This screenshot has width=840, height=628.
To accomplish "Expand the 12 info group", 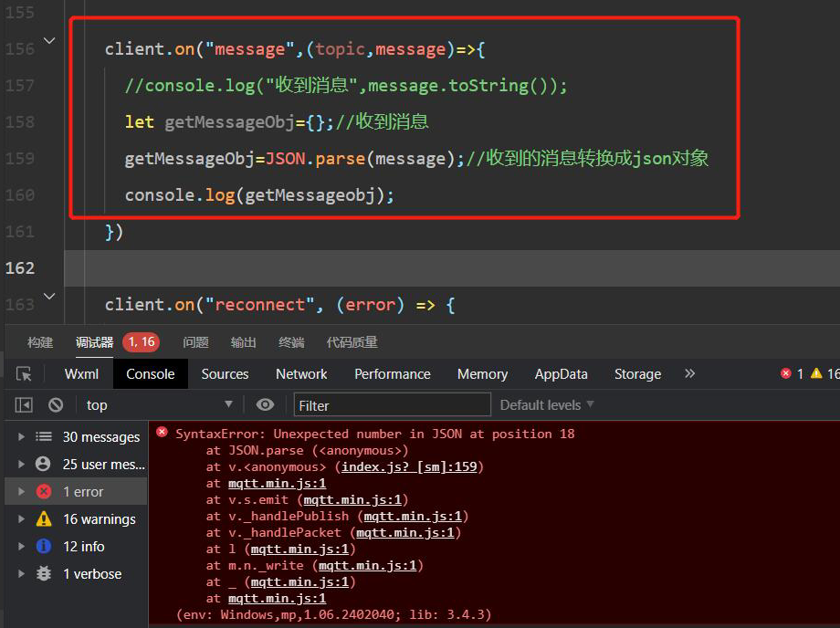I will (x=21, y=546).
